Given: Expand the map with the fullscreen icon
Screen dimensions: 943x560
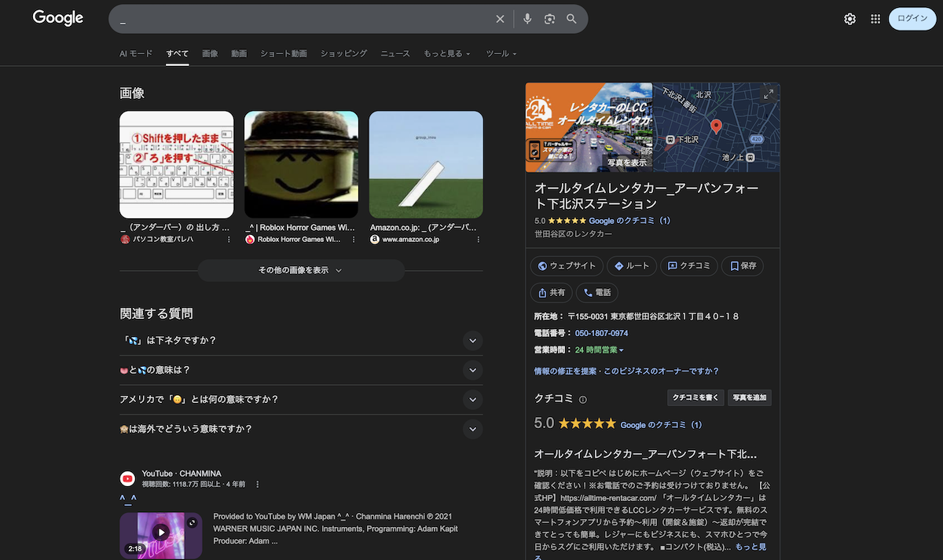Looking at the screenshot, I should pyautogui.click(x=768, y=94).
